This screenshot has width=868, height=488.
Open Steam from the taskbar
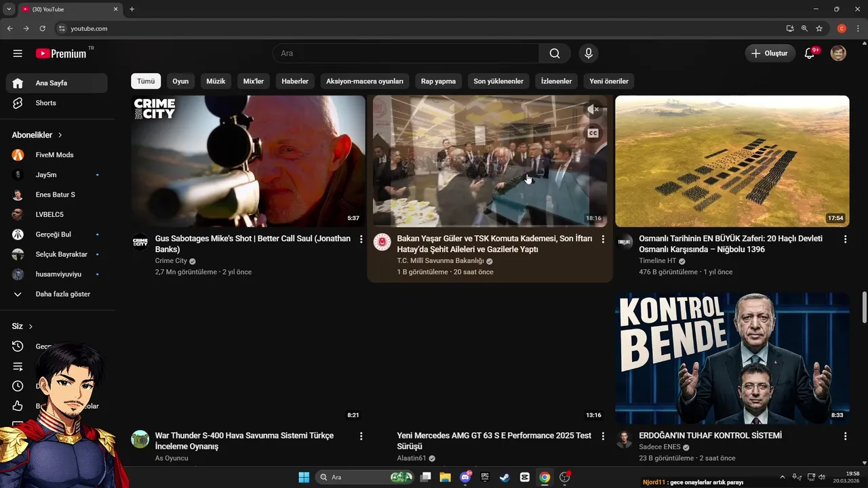point(505,477)
